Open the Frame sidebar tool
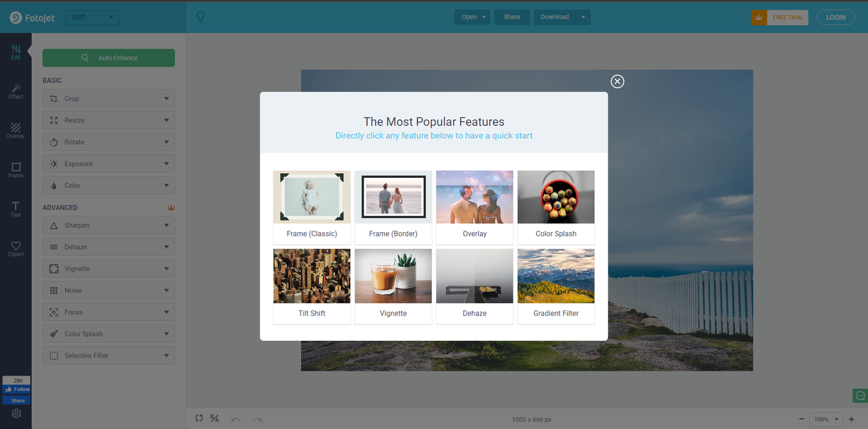868x429 pixels. (x=16, y=170)
